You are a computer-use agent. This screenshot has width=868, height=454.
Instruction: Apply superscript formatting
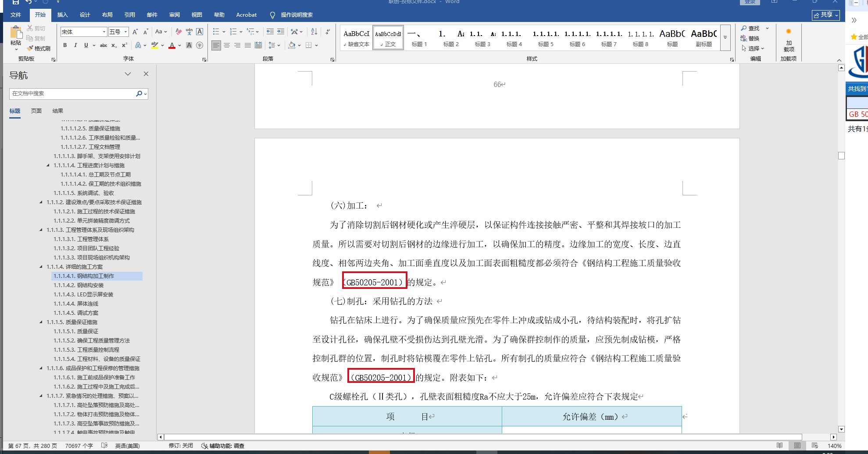(x=125, y=45)
